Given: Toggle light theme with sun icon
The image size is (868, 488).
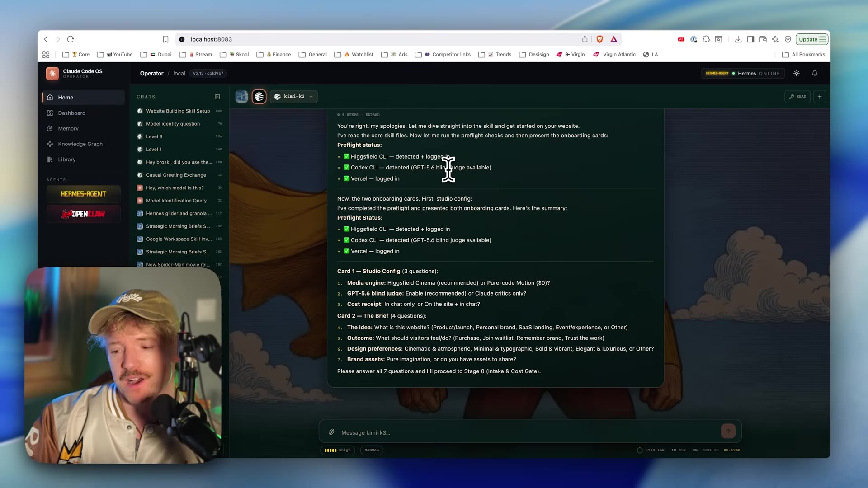Looking at the screenshot, I should pyautogui.click(x=797, y=73).
